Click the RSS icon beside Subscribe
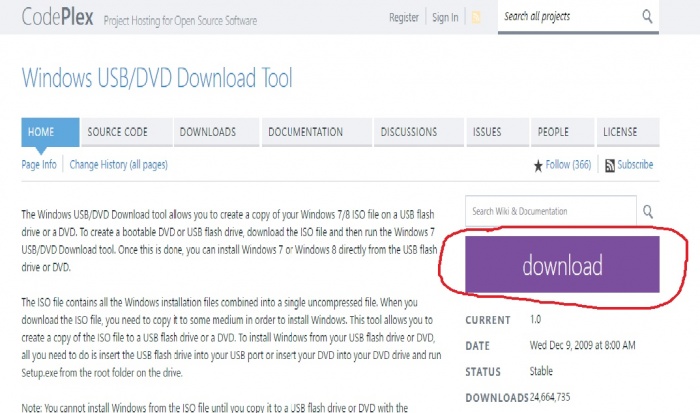 coord(610,166)
